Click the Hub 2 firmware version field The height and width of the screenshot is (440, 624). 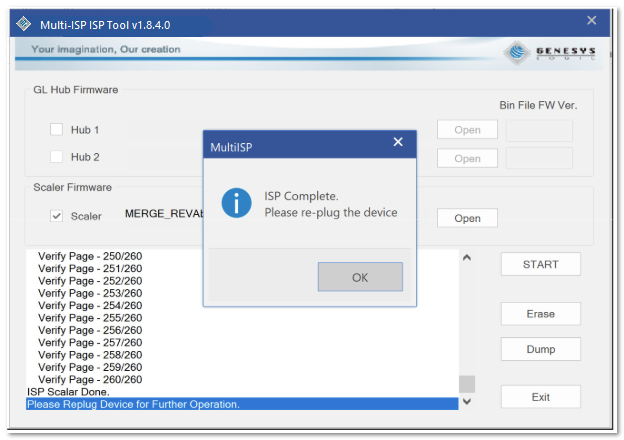[x=539, y=158]
